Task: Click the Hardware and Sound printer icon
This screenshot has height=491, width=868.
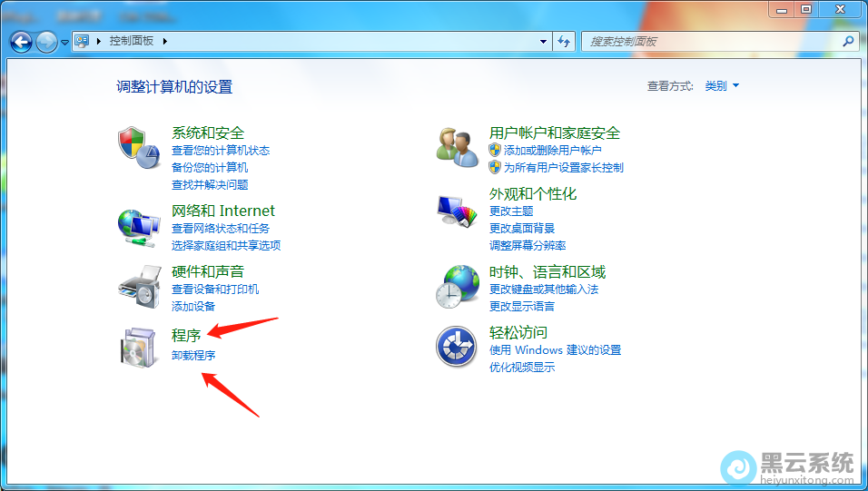Action: [x=138, y=287]
